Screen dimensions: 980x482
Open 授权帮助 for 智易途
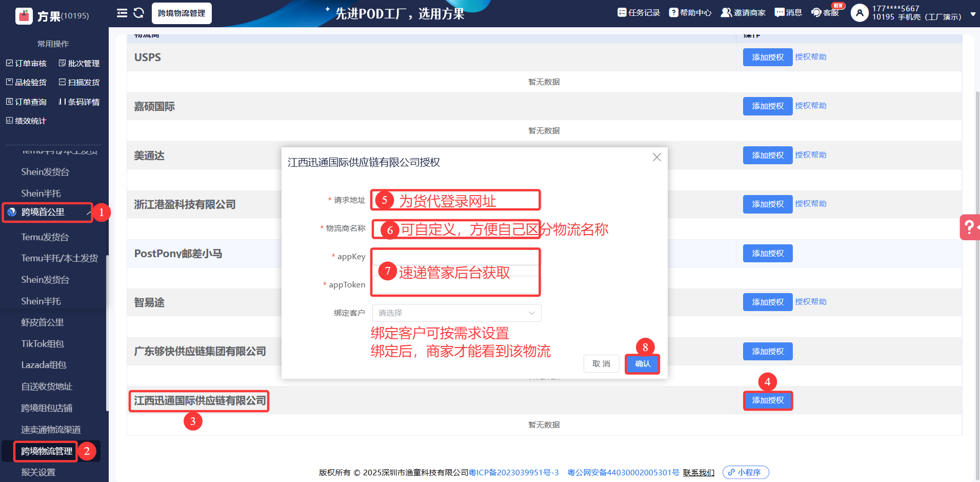coord(811,302)
